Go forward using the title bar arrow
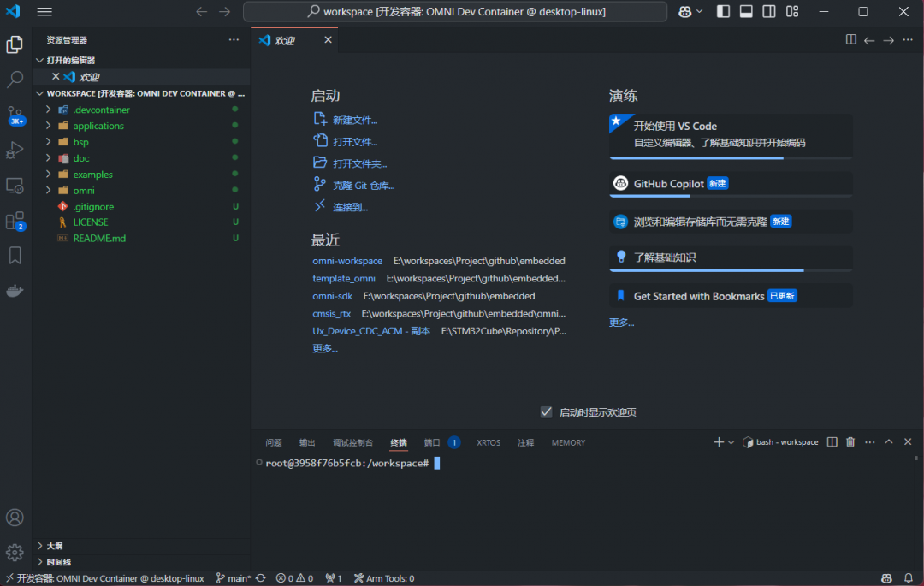The height and width of the screenshot is (586, 924). pyautogui.click(x=224, y=12)
